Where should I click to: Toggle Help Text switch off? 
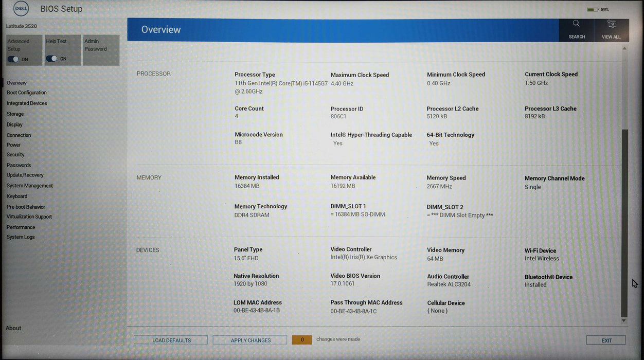pos(51,59)
